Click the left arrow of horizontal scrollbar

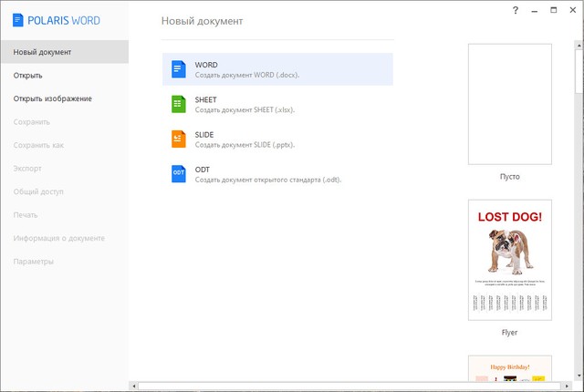point(134,387)
